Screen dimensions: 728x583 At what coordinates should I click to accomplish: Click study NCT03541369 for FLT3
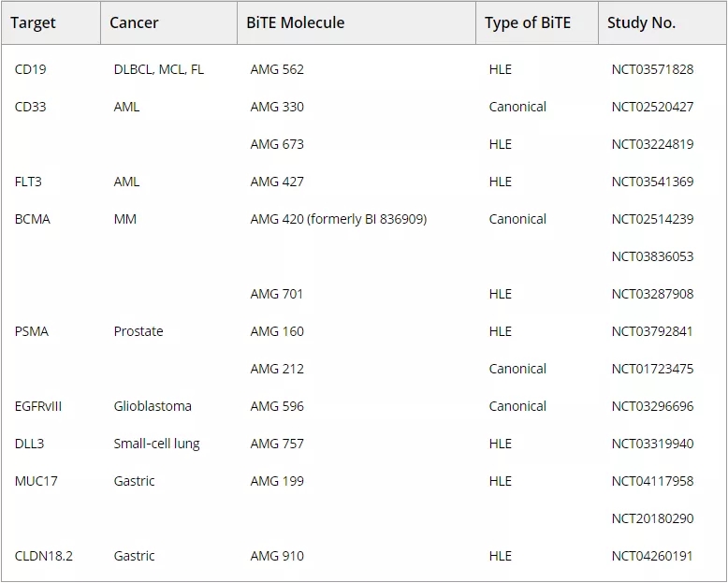point(652,182)
